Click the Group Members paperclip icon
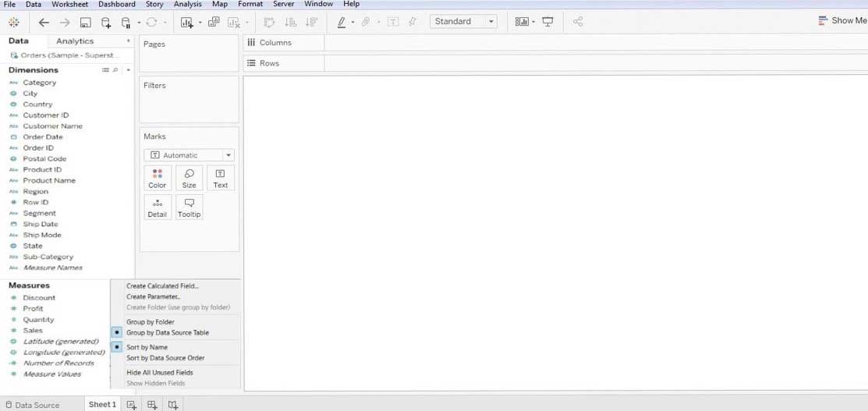The width and height of the screenshot is (868, 411). [x=365, y=22]
